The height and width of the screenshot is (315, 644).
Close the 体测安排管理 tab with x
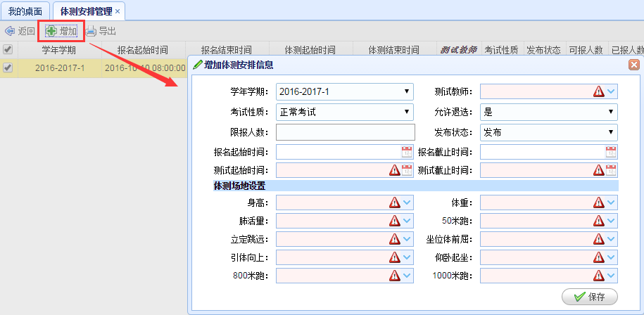pyautogui.click(x=118, y=11)
